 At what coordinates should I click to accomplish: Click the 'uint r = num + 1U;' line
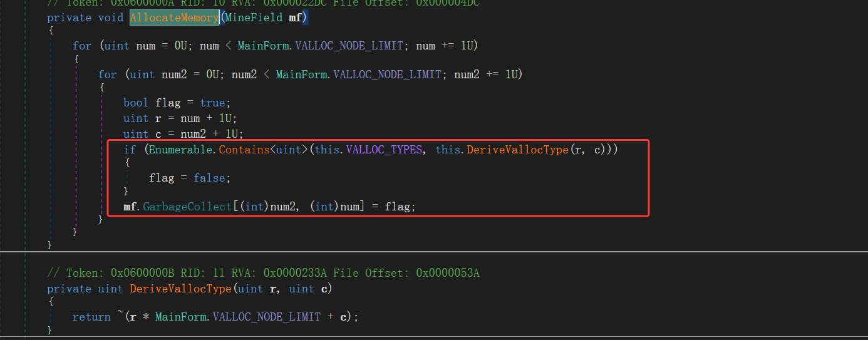180,118
